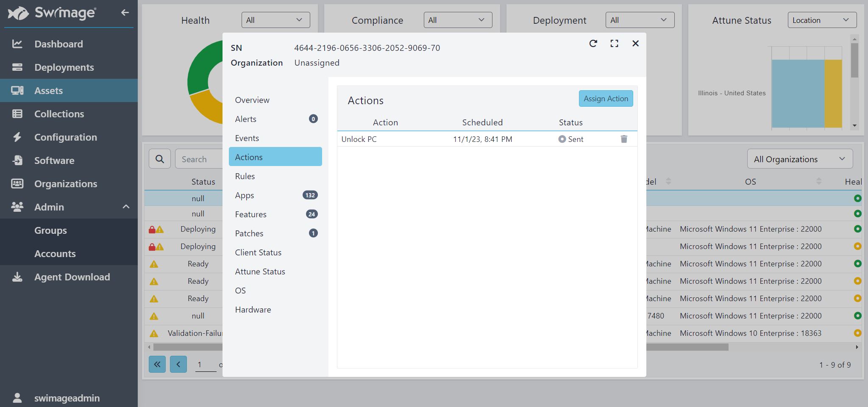Screen dimensions: 868x407
Task: Open the Client Status tab
Action: (x=275, y=252)
